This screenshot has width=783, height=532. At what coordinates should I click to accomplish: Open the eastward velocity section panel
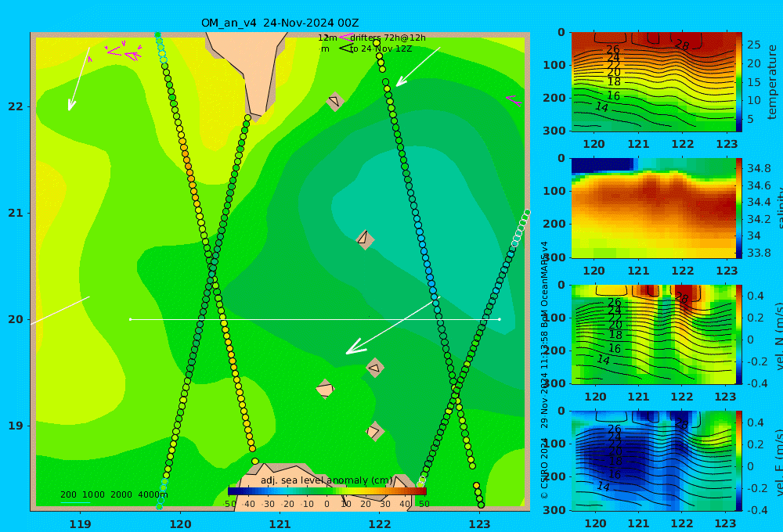click(653, 461)
